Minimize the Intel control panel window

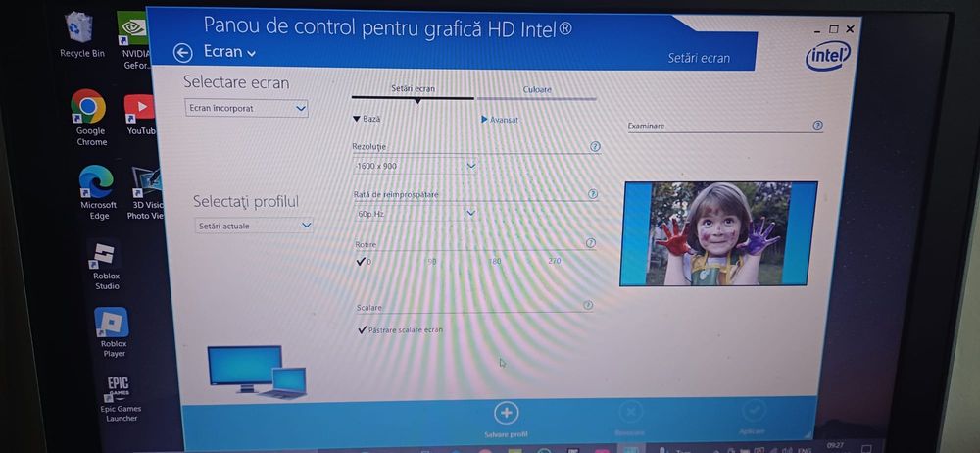click(x=817, y=30)
